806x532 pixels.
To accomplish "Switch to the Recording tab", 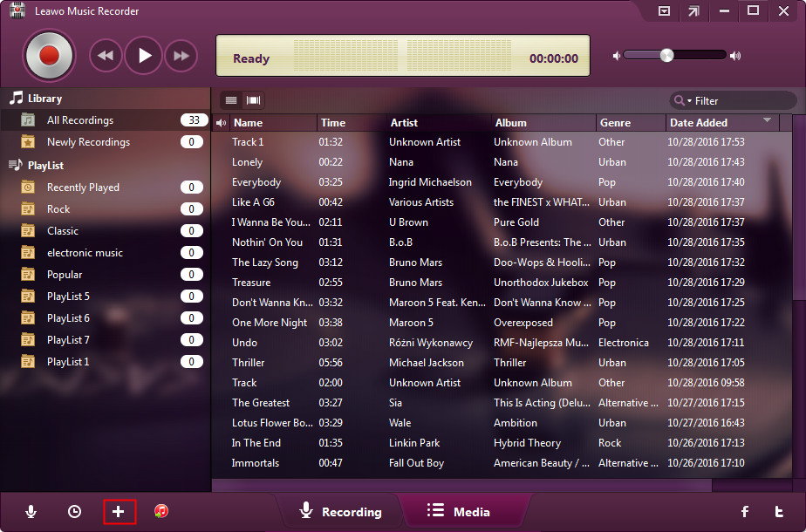I will (x=340, y=512).
